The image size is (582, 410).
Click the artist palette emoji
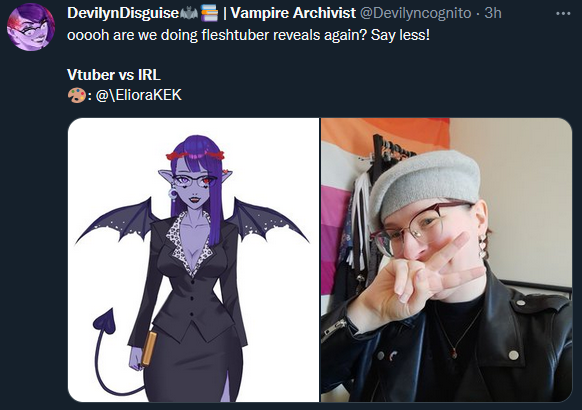[76, 95]
